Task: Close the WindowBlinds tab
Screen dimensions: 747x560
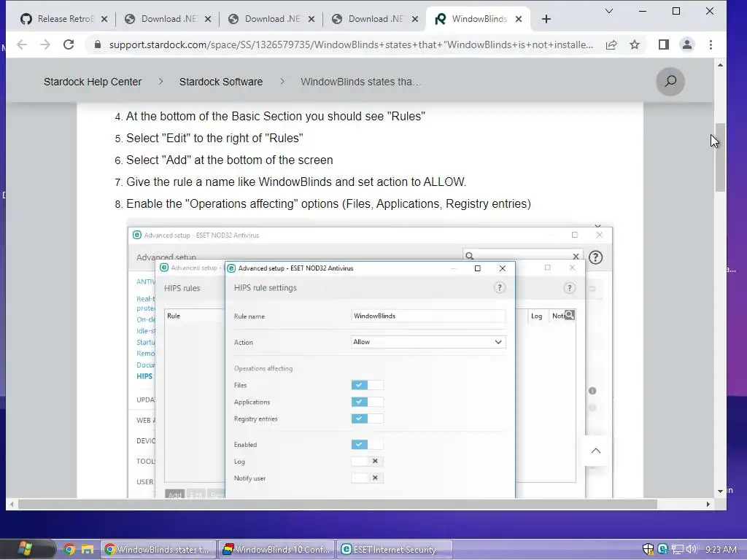Action: click(x=519, y=19)
